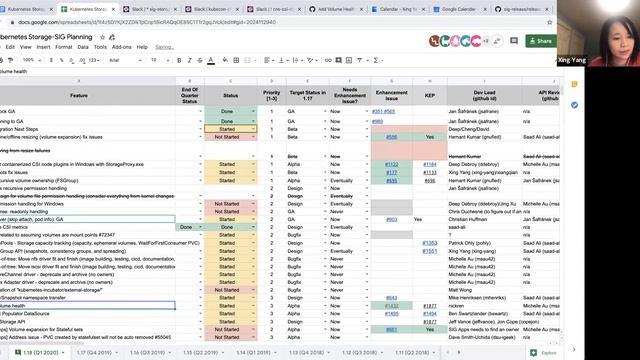Click the merge cells icon
This screenshot has width=640, height=360.
(x=247, y=60)
